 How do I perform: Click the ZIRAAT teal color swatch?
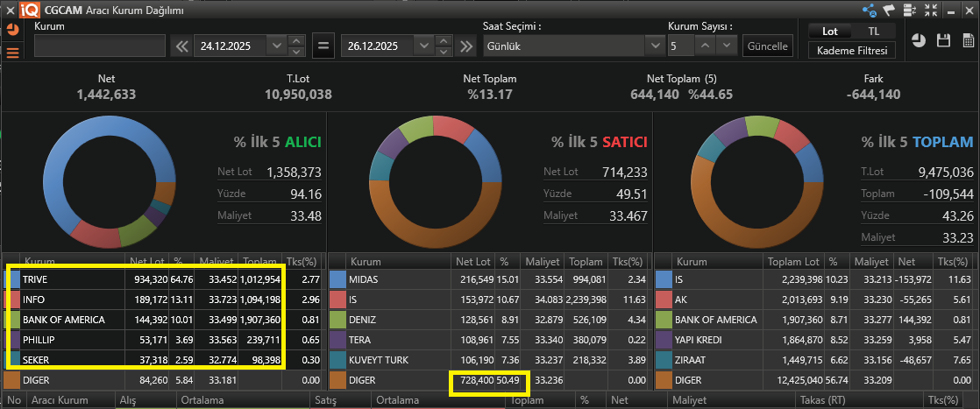pos(664,359)
